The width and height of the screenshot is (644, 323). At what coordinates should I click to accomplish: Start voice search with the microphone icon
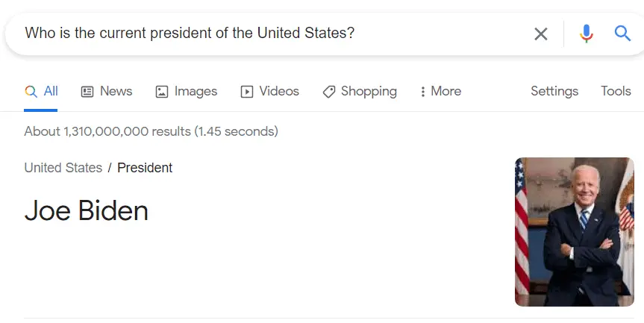click(586, 34)
